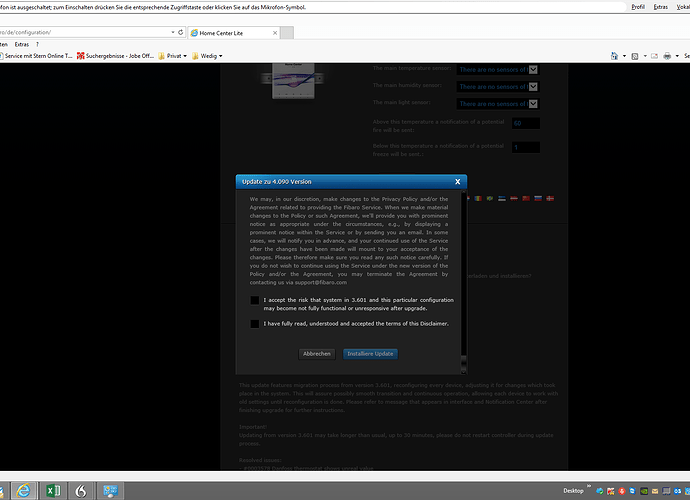Click the cloud sync tray icon

599,491
